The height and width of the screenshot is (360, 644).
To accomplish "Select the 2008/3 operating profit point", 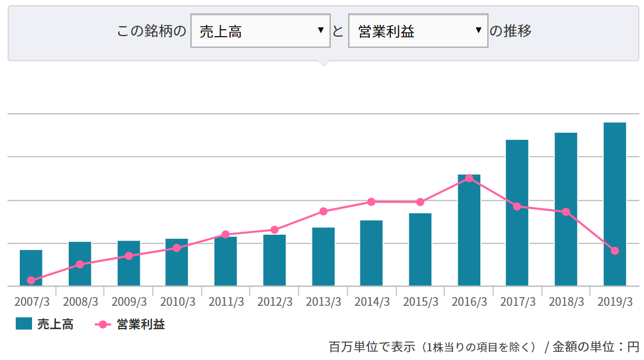I will [x=80, y=264].
